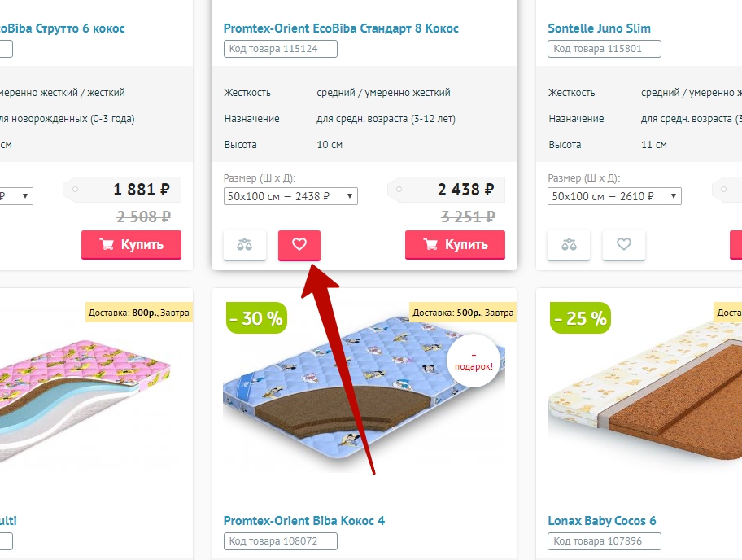Click the Lonax Baby Cocos 6 mattress image
This screenshot has width=742, height=560.
pos(644,393)
